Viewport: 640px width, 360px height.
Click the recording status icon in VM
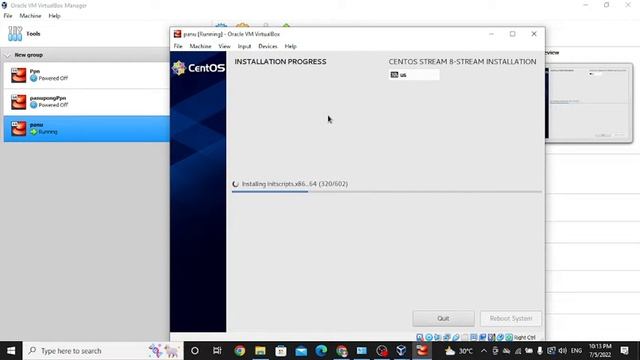(482, 337)
